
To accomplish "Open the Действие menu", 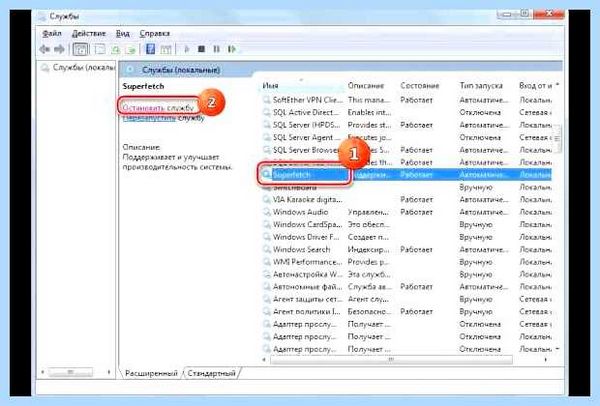I will (89, 33).
